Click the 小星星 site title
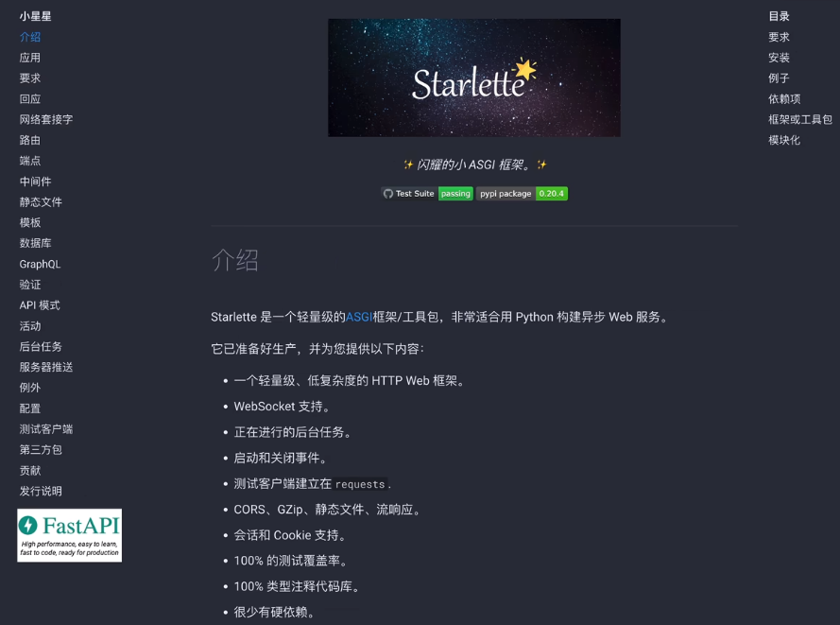The width and height of the screenshot is (840, 625). [x=35, y=16]
